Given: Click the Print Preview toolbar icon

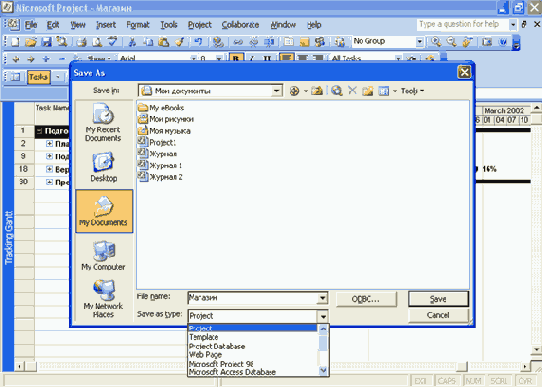Looking at the screenshot, I should (97, 42).
